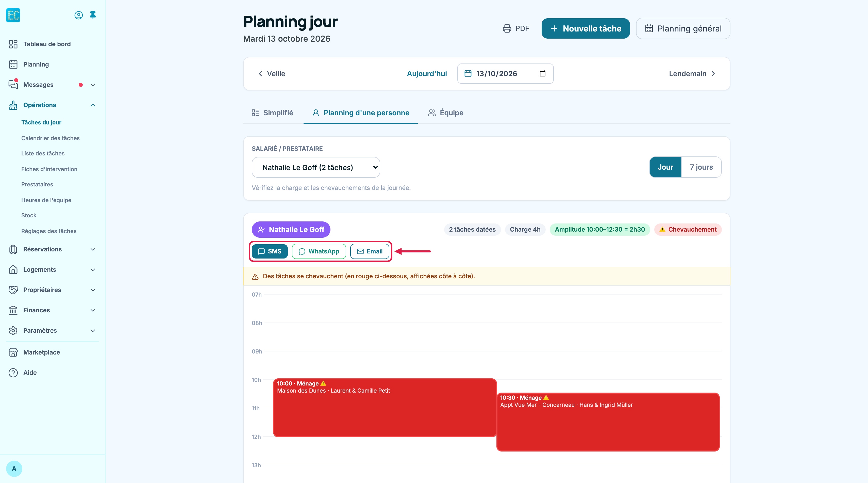The image size is (868, 483).
Task: Click the Messages chat icon
Action: point(13,85)
